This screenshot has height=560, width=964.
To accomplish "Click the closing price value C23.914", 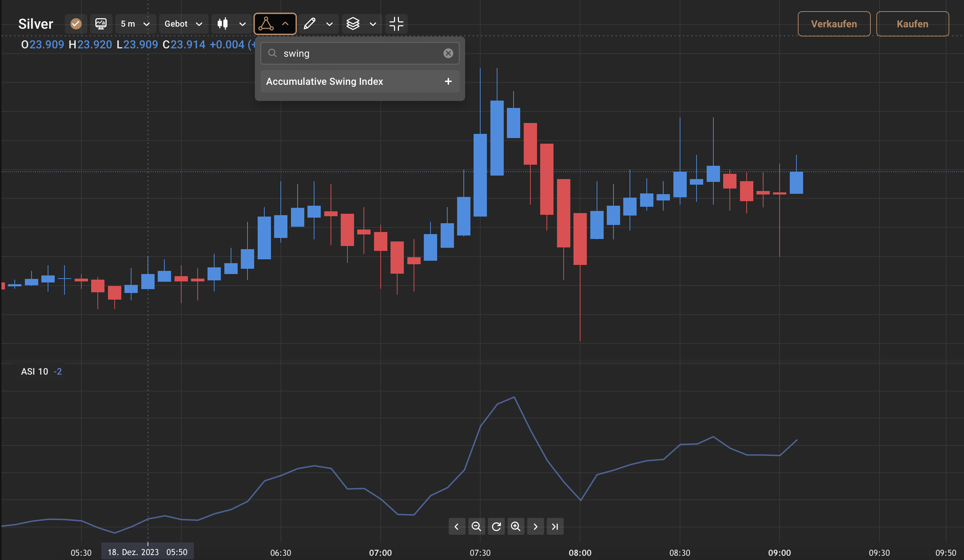I will click(184, 45).
